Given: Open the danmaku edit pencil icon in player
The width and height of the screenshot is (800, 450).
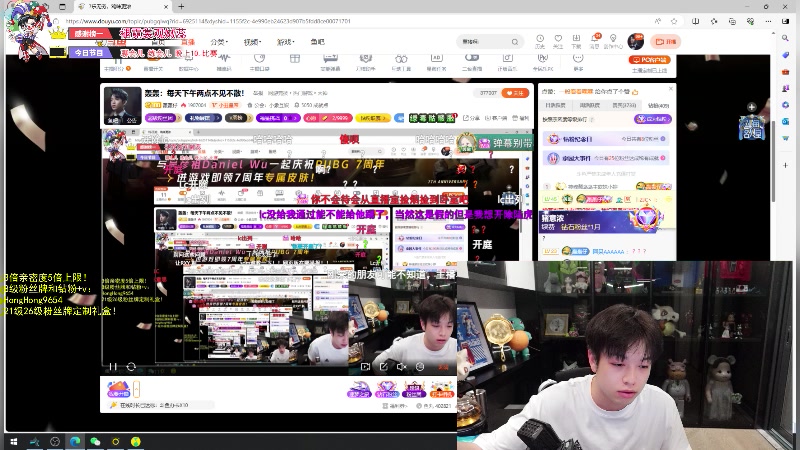Looking at the screenshot, I should [x=383, y=366].
